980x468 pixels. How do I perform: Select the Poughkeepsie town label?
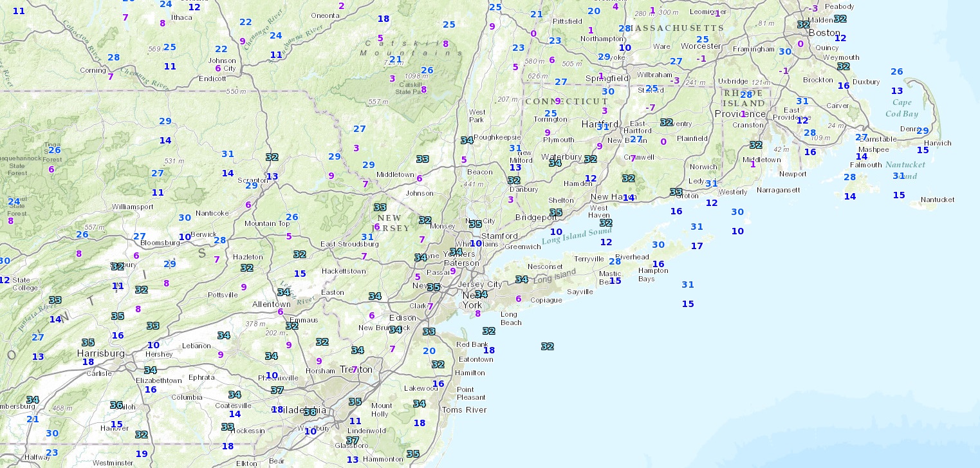pyautogui.click(x=494, y=137)
